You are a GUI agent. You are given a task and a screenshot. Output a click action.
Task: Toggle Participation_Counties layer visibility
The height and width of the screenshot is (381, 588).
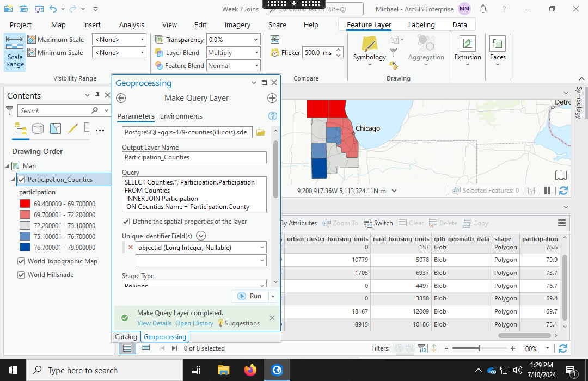tap(21, 180)
